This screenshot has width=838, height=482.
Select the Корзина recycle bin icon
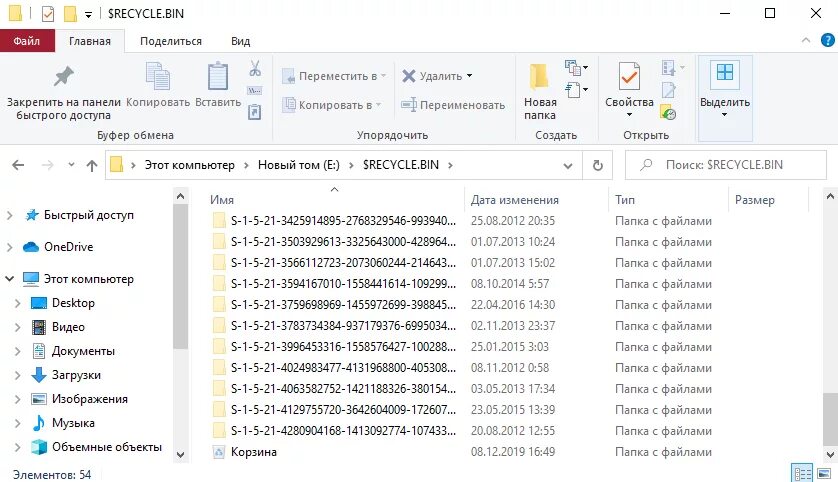click(x=219, y=452)
